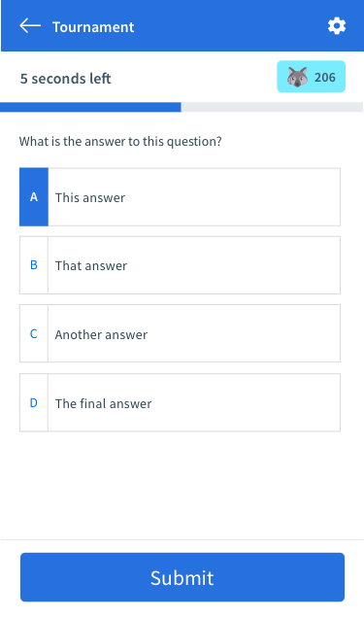Choose "That answer" option

tap(180, 265)
